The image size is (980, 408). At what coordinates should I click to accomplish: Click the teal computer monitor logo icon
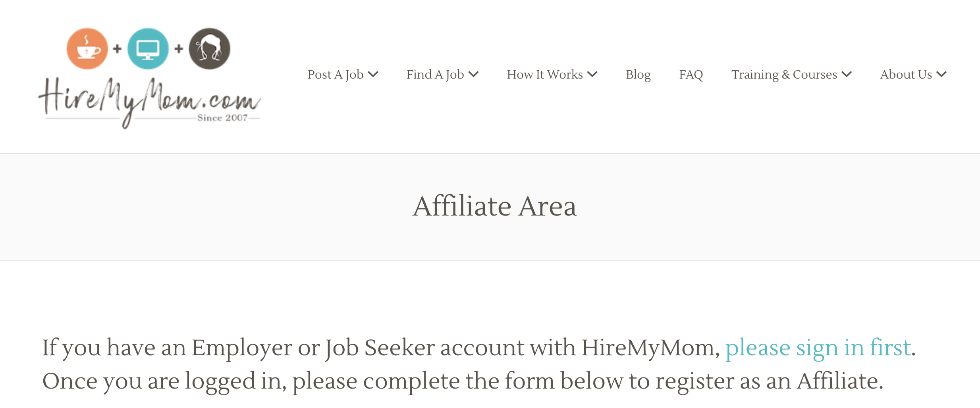(x=148, y=49)
